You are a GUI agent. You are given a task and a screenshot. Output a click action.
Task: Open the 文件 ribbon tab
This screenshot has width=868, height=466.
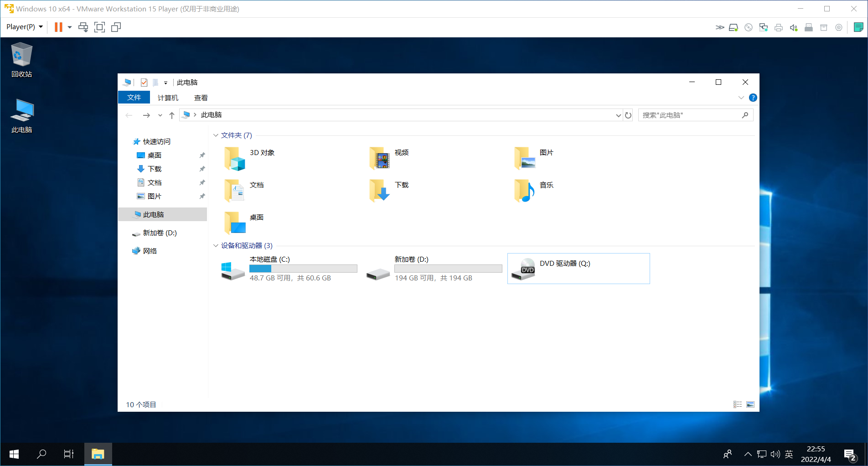[134, 98]
